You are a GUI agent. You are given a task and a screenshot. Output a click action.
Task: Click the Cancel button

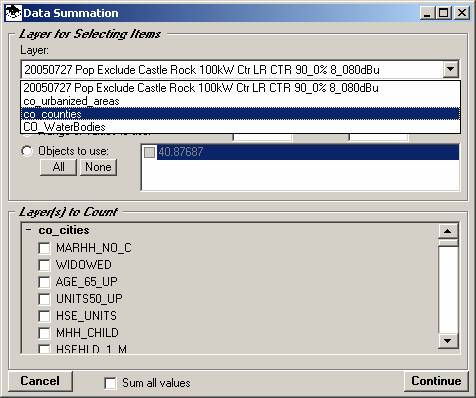coord(40,381)
